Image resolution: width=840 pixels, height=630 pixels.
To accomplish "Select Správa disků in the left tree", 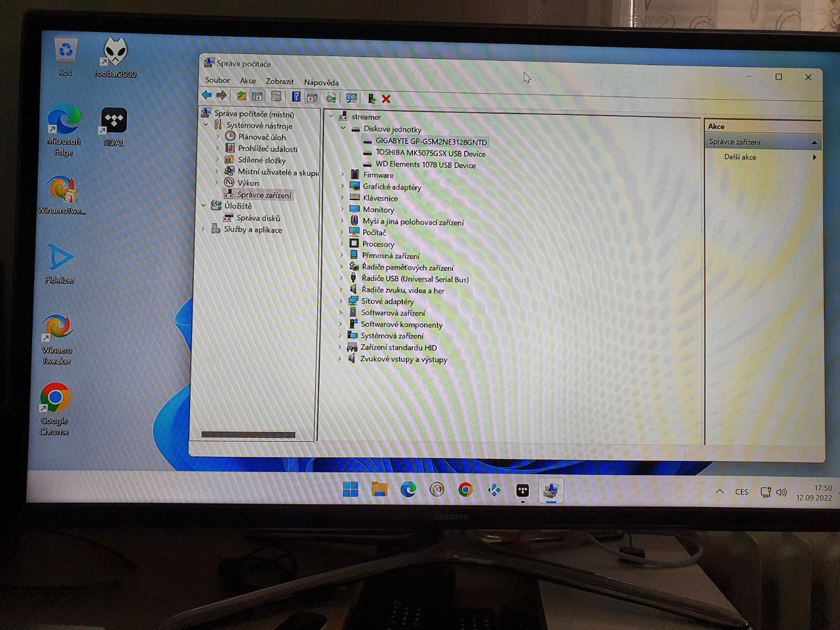I will tap(258, 218).
